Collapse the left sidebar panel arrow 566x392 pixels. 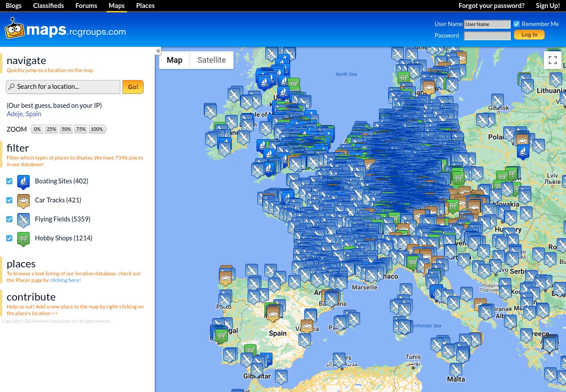158,51
